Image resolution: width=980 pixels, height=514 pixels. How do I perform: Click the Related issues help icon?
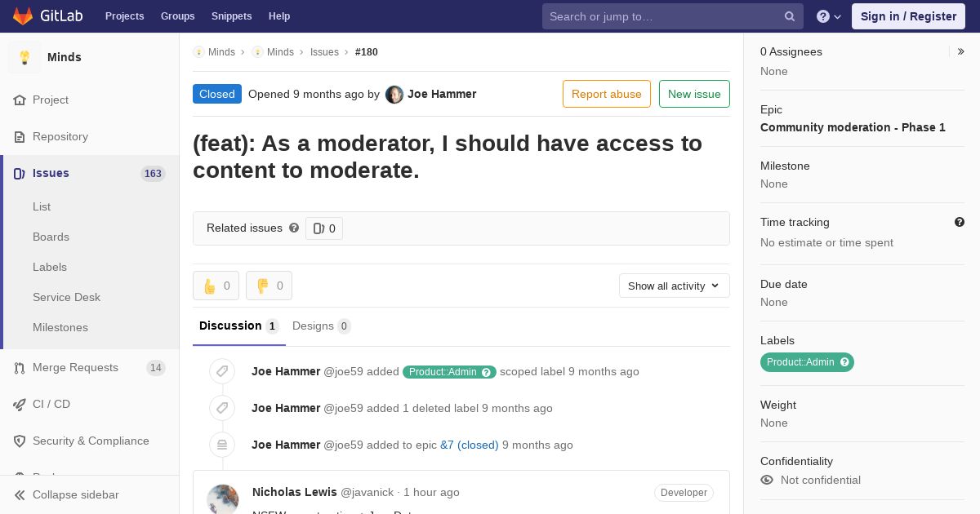click(294, 228)
